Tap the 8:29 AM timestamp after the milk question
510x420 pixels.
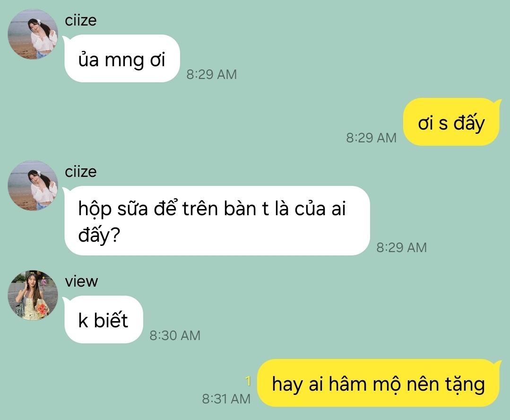pos(401,247)
